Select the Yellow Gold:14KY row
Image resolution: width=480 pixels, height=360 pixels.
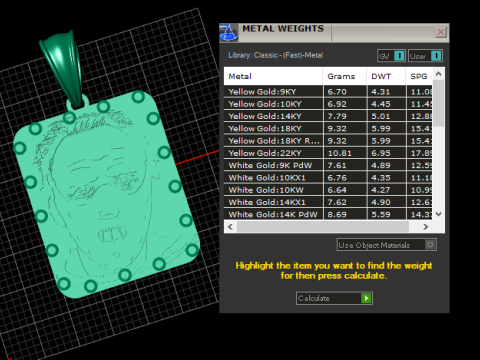[328, 116]
